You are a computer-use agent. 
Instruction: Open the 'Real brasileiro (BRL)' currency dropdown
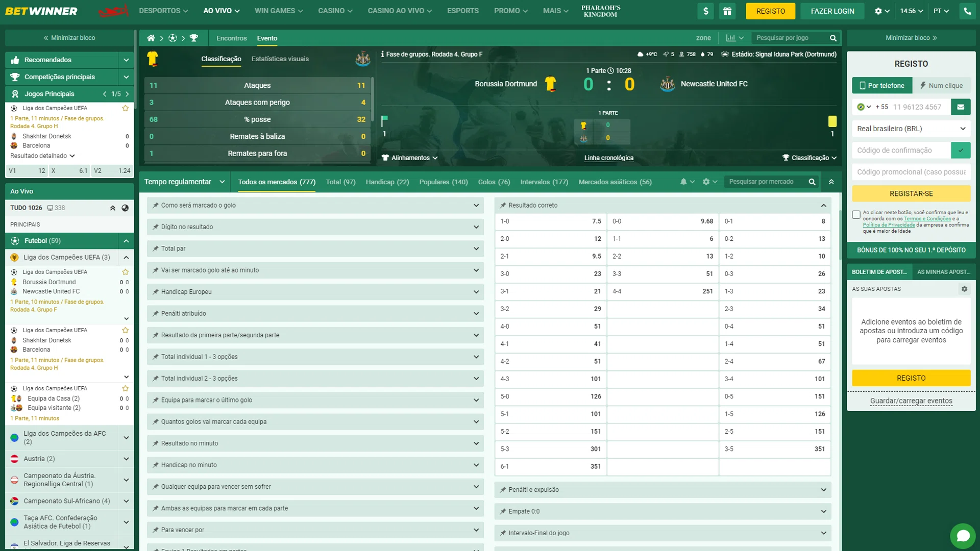911,129
